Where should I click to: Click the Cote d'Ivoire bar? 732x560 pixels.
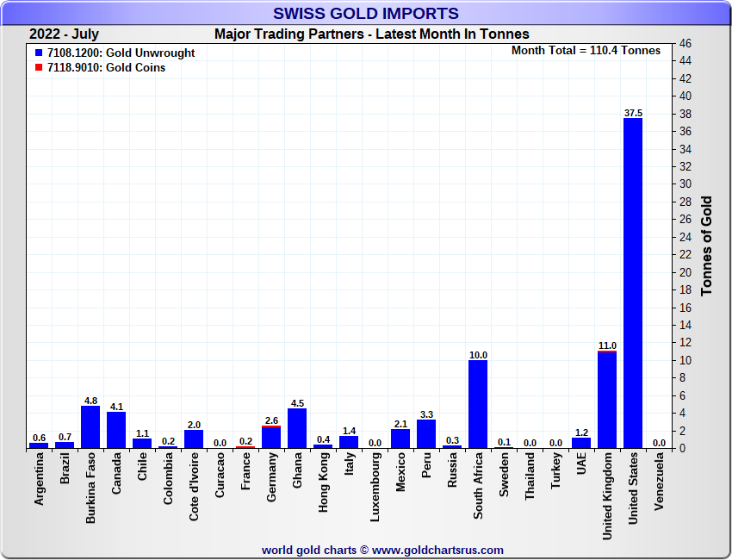click(x=194, y=439)
